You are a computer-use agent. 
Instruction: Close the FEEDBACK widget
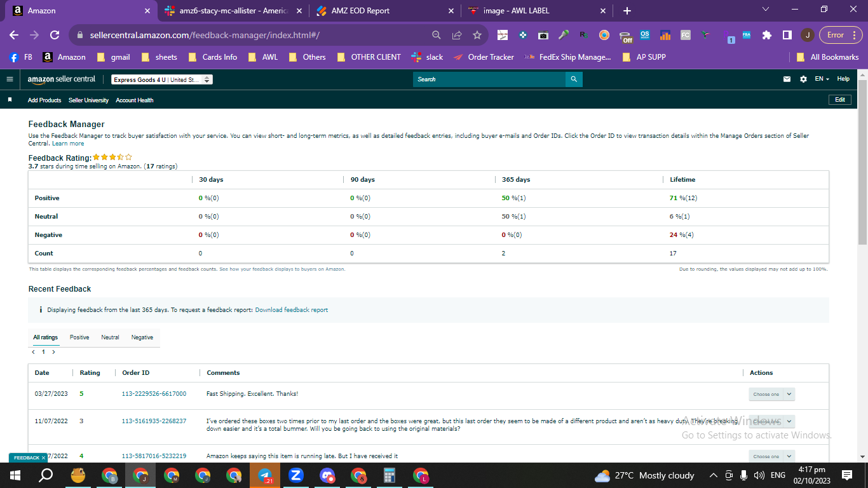(x=43, y=457)
